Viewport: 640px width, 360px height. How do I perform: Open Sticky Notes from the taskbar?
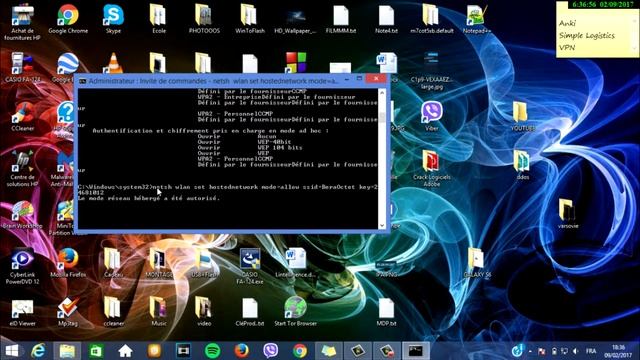point(328,351)
